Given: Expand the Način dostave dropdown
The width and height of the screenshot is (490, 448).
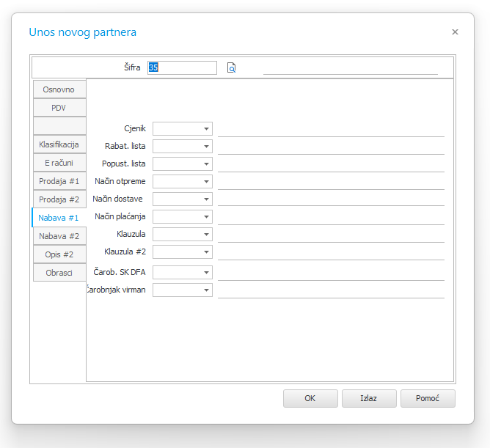Looking at the screenshot, I should click(206, 199).
